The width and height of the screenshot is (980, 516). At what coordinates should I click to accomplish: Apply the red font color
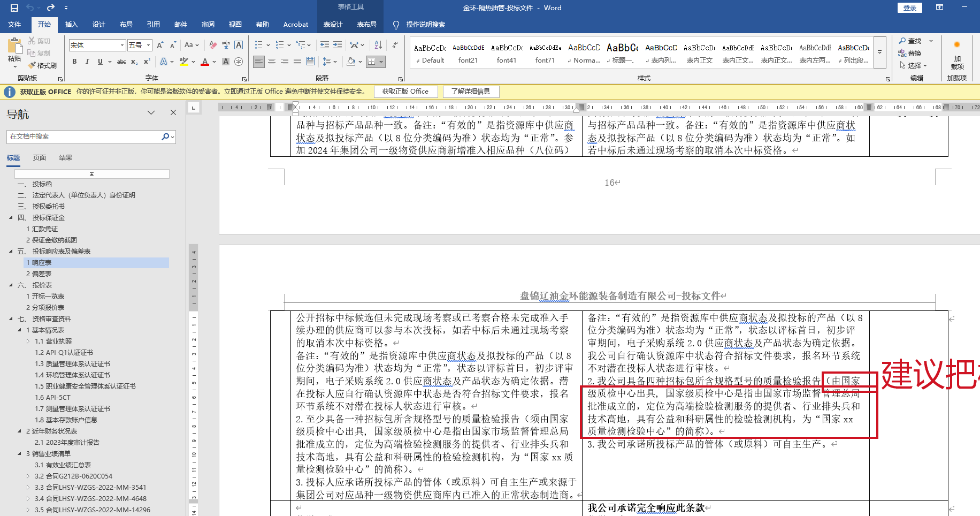205,62
